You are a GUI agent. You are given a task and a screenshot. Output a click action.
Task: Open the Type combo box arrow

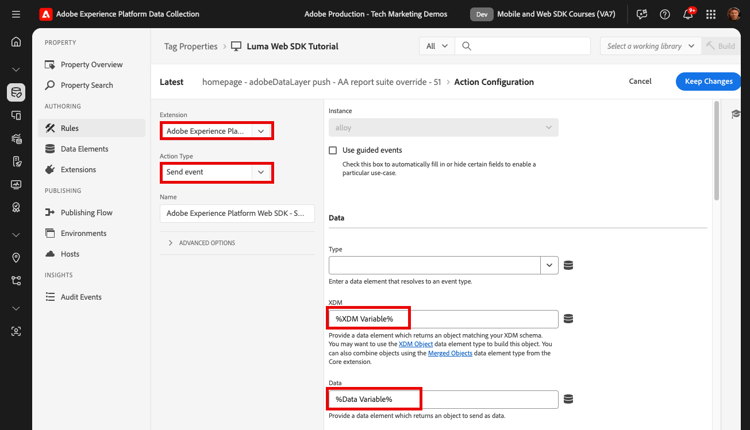coord(549,265)
